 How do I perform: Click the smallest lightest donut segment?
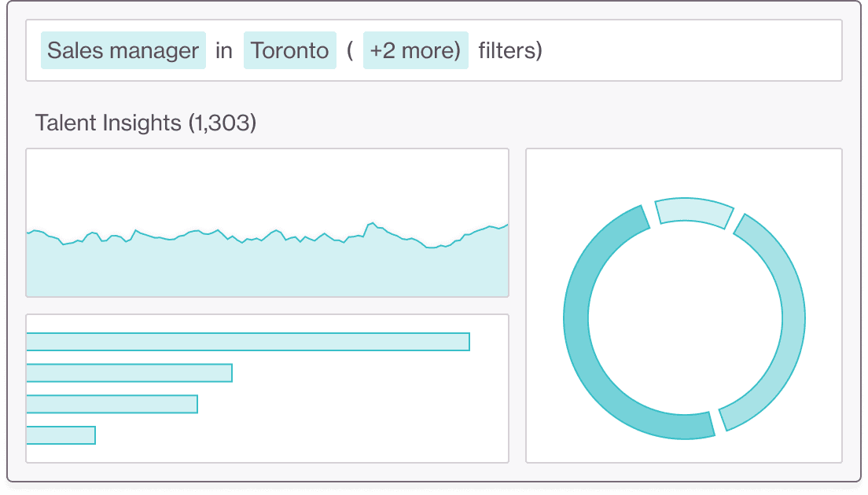click(x=693, y=211)
